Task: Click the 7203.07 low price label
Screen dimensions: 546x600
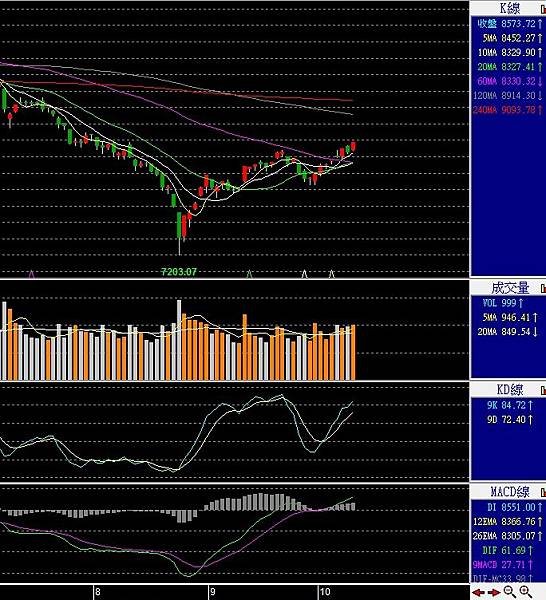Action: (x=179, y=272)
